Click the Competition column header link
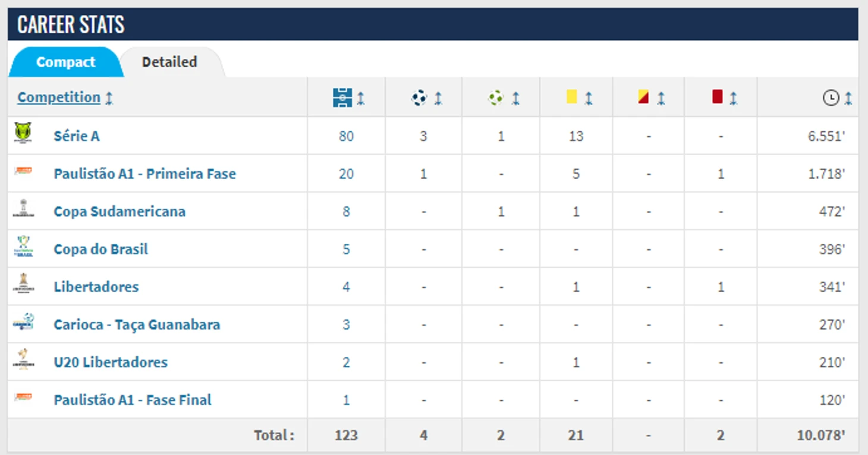 pyautogui.click(x=59, y=98)
